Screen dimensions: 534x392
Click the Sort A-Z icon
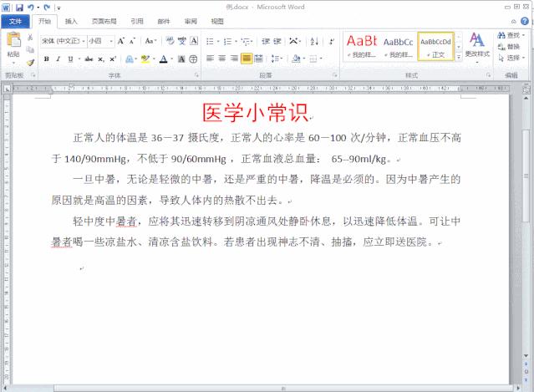[x=314, y=41]
